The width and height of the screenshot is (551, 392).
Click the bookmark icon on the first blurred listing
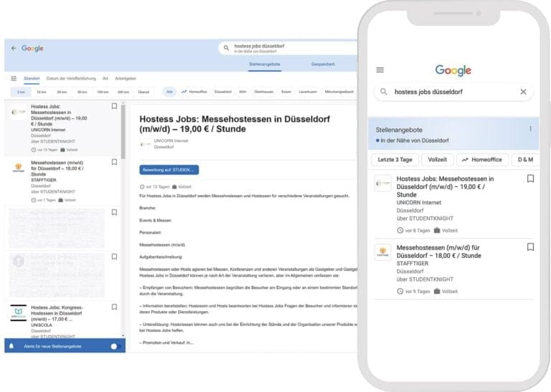click(114, 212)
